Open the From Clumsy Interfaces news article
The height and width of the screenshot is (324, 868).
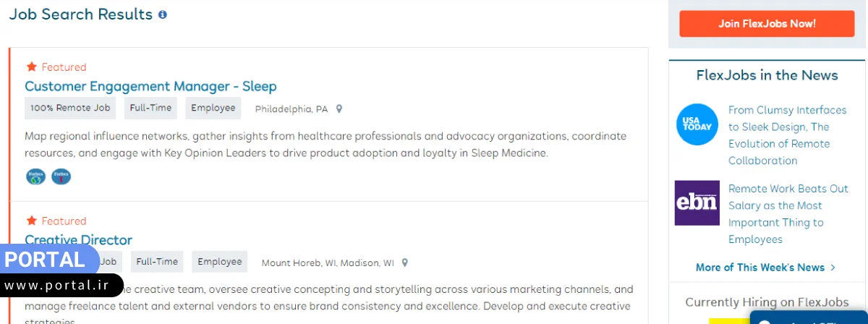tap(787, 135)
